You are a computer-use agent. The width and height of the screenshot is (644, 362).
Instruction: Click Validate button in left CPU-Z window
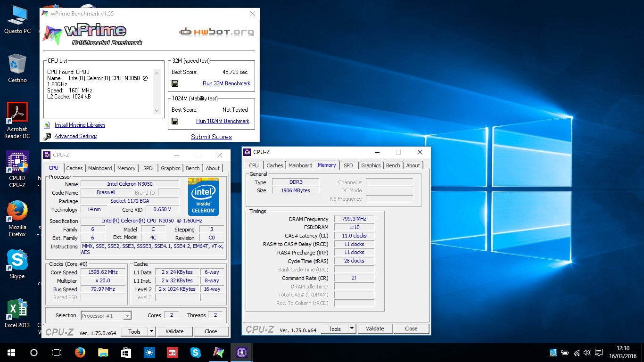[174, 331]
